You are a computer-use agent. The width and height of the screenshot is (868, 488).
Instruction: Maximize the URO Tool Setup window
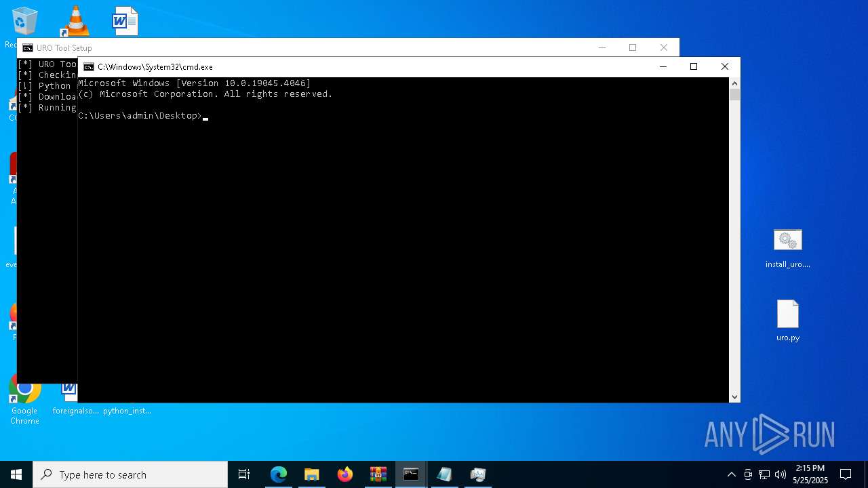[x=633, y=47]
